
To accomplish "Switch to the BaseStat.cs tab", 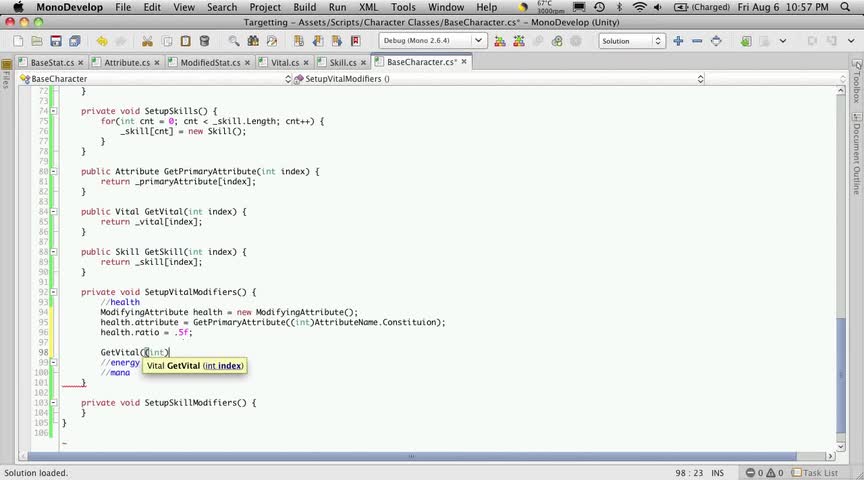I will 51,62.
